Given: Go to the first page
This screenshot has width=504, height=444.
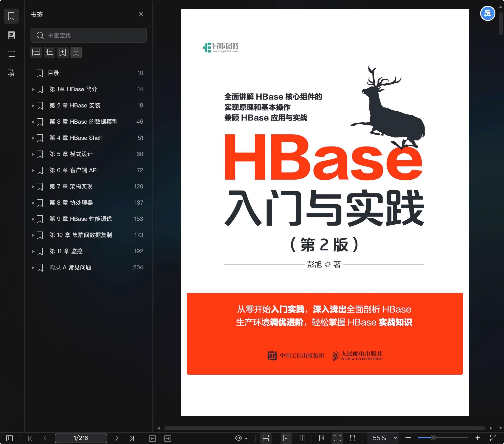Looking at the screenshot, I should tap(30, 438).
